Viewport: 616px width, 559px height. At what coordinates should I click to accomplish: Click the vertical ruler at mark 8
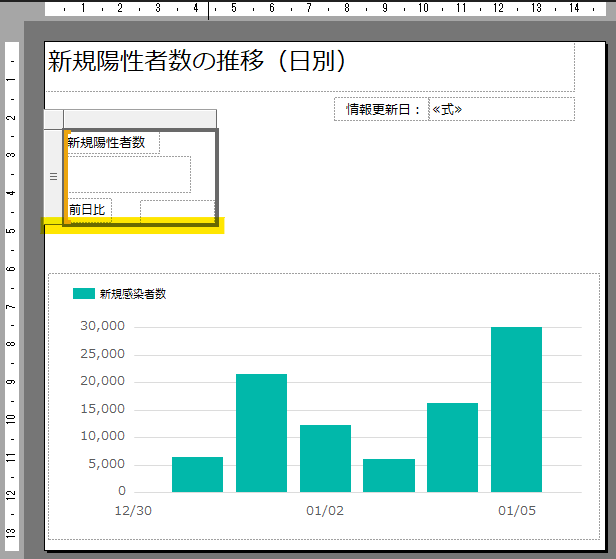click(x=9, y=345)
